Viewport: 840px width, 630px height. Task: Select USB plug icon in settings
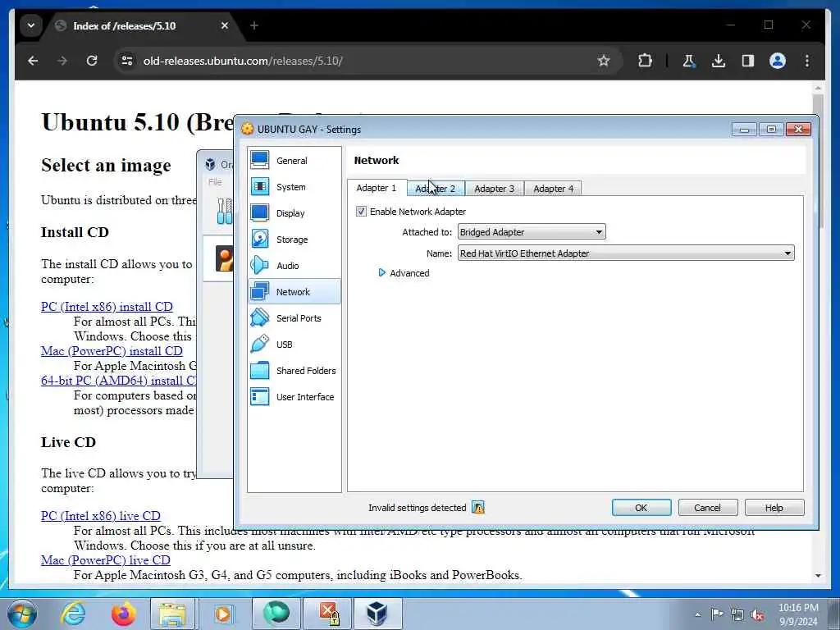[260, 344]
